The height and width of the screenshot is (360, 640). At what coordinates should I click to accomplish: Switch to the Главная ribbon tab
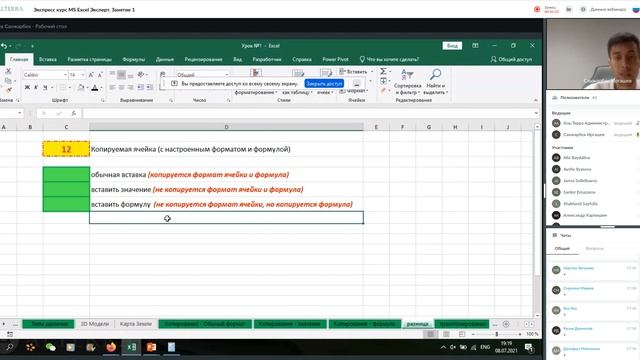[x=19, y=59]
